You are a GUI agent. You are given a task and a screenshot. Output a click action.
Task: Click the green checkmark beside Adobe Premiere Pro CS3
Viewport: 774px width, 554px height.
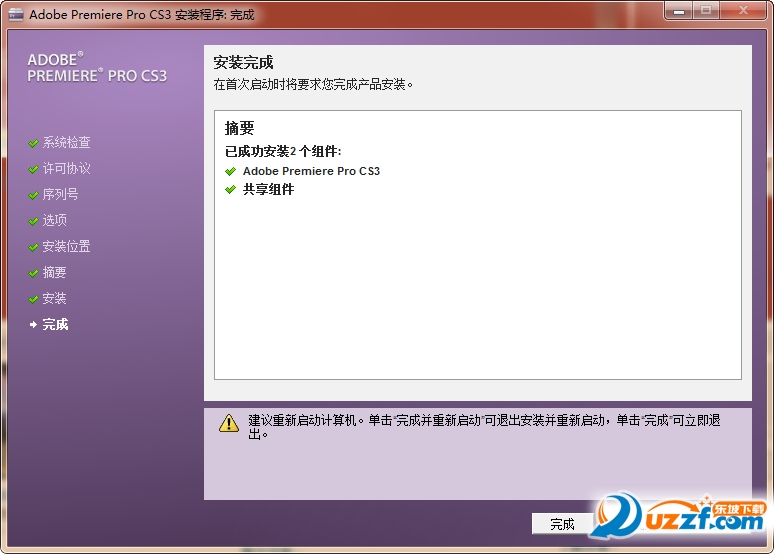tap(231, 171)
